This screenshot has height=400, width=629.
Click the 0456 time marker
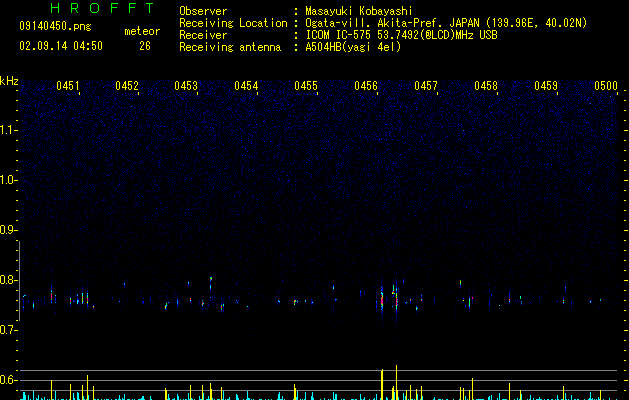pos(366,86)
